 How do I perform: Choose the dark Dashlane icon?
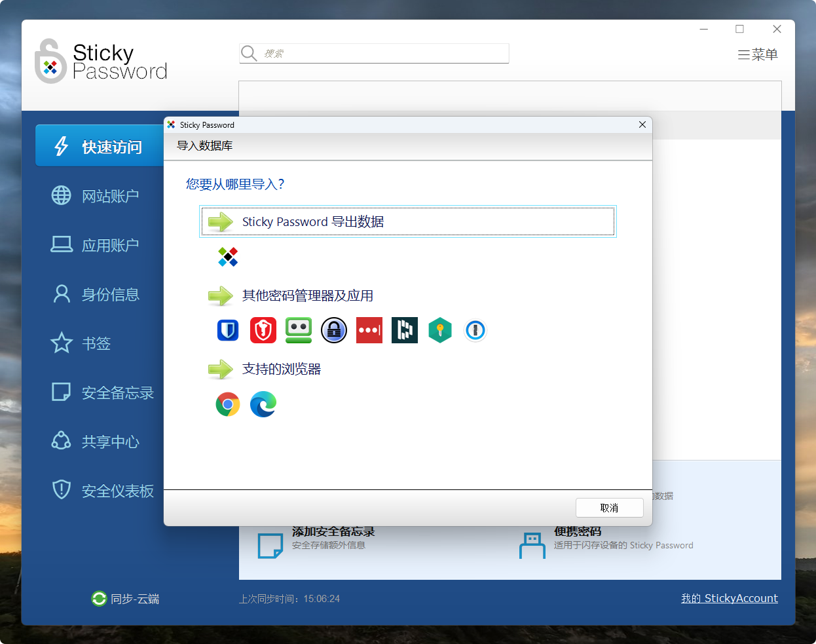tap(405, 330)
